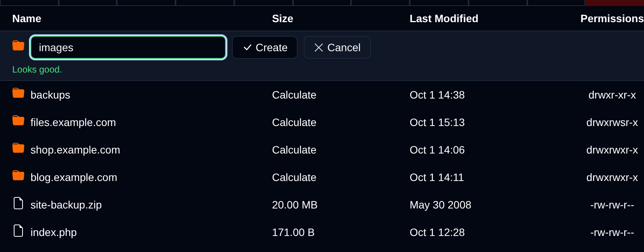Click the blog.example.com folder icon
This screenshot has height=252, width=644.
click(x=18, y=176)
